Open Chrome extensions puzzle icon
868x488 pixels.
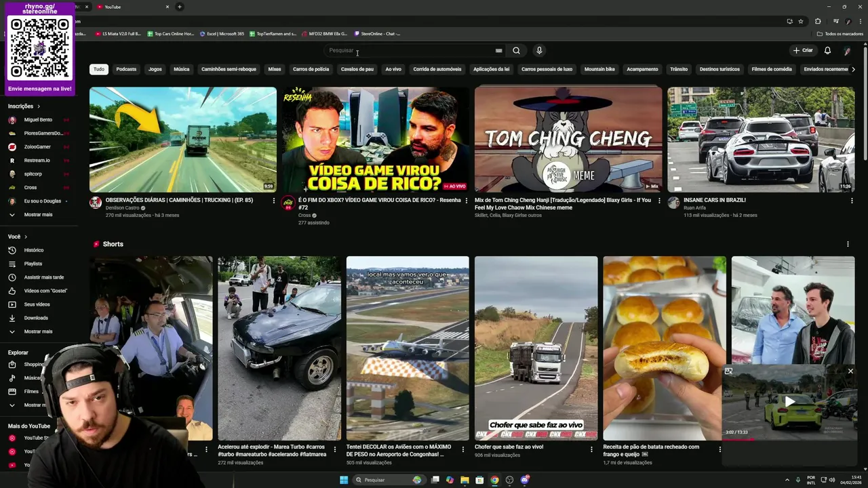tap(818, 21)
